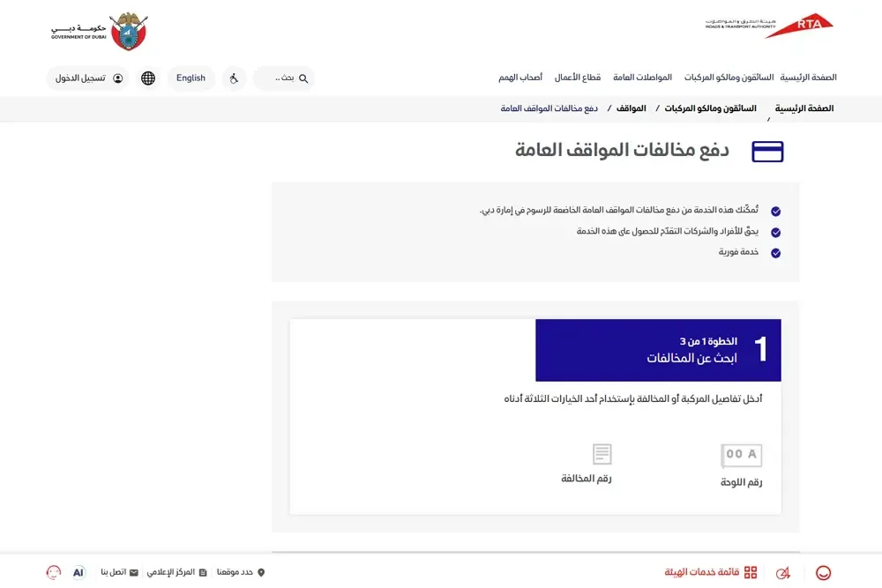This screenshot has height=588, width=882.
Task: Open the happiness meter smiley icon
Action: [x=822, y=573]
